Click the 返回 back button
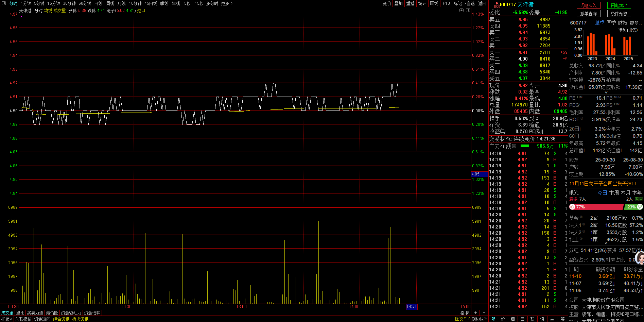 482,3
